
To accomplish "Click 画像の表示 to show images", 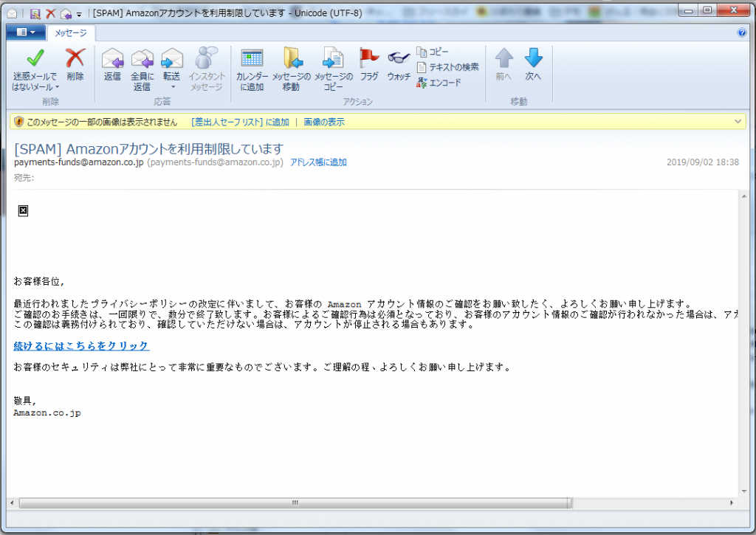I will pos(324,122).
